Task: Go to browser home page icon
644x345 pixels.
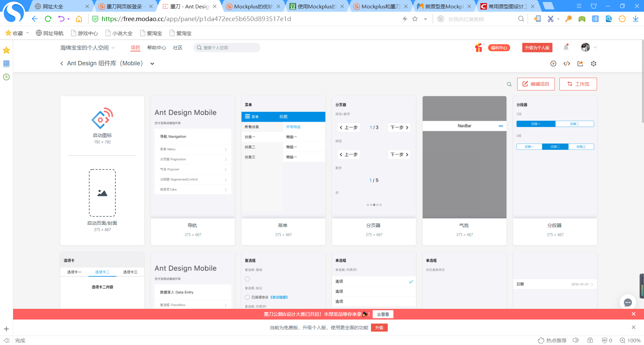Action: (79, 19)
